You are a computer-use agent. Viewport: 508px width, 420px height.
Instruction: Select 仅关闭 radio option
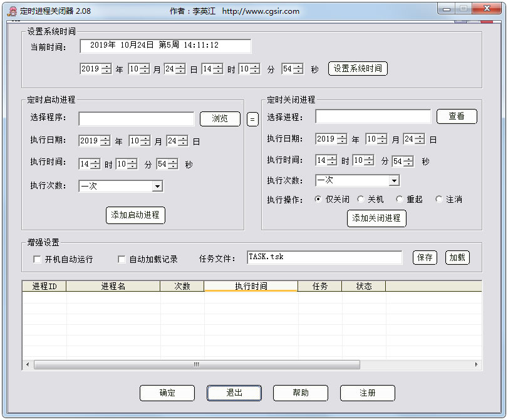pos(318,199)
